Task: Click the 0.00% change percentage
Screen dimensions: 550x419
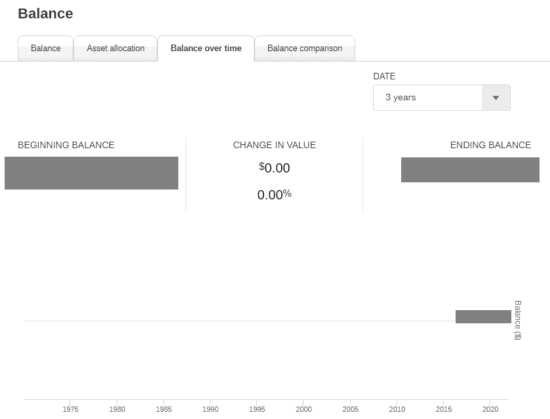Action: [x=274, y=195]
